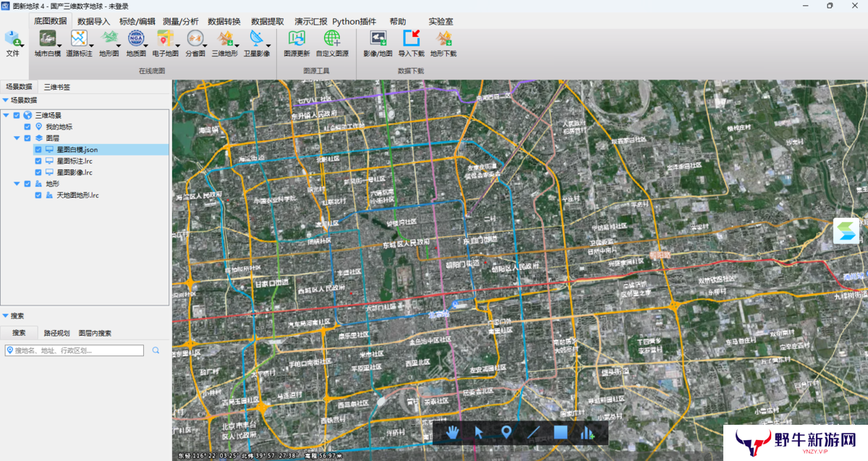Select the placemark pin tool on map toolbar
The width and height of the screenshot is (868, 461).
506,433
